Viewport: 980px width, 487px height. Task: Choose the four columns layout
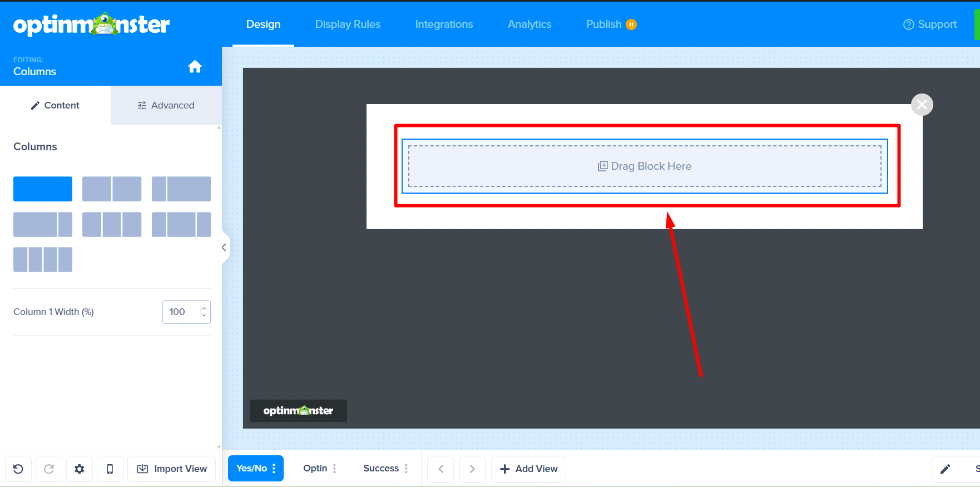tap(43, 259)
